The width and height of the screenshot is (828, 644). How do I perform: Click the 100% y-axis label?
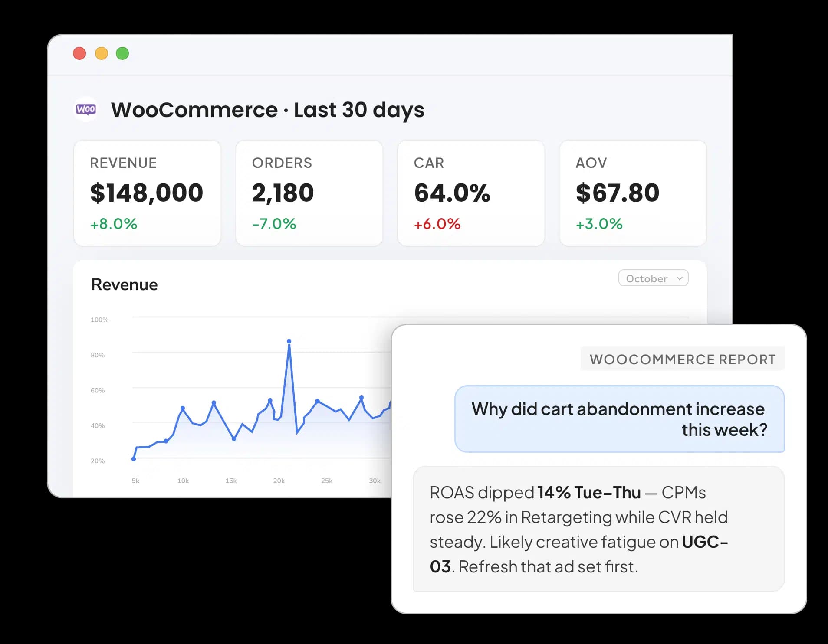pos(99,320)
